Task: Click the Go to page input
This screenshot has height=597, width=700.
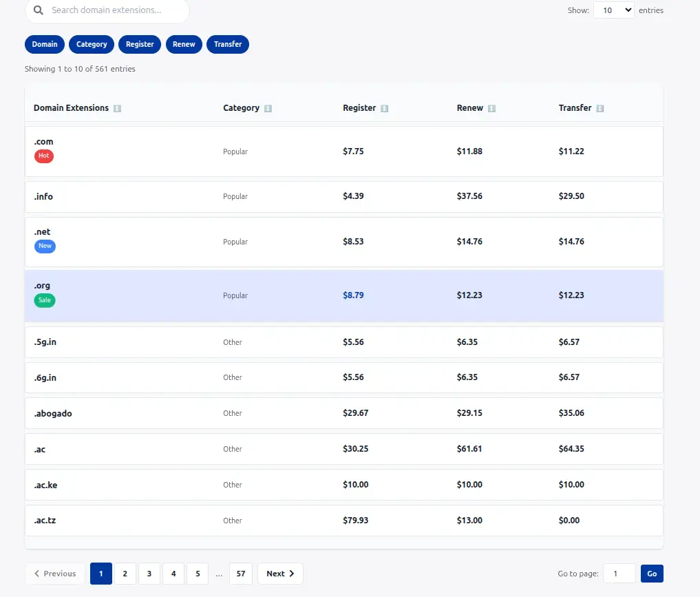Action: (619, 574)
